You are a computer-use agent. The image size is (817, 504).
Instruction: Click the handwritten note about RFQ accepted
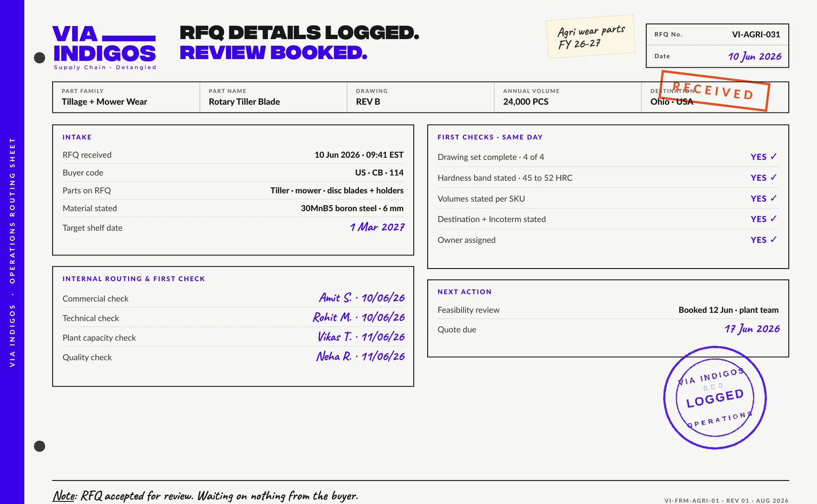coord(205,496)
